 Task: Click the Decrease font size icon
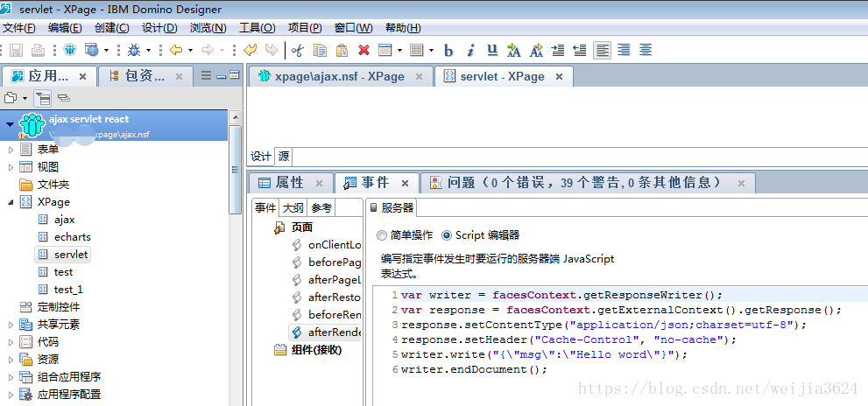(536, 51)
